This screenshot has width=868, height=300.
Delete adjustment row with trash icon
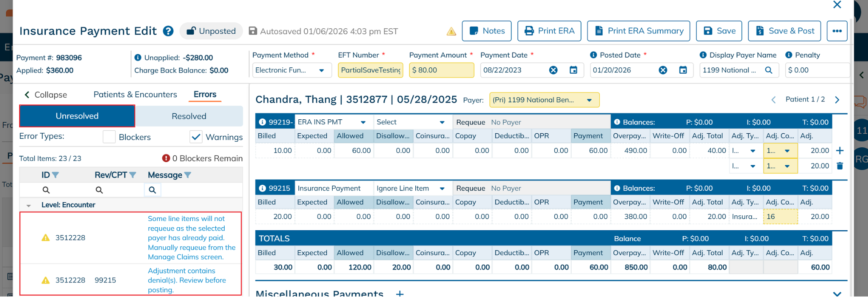(x=840, y=166)
